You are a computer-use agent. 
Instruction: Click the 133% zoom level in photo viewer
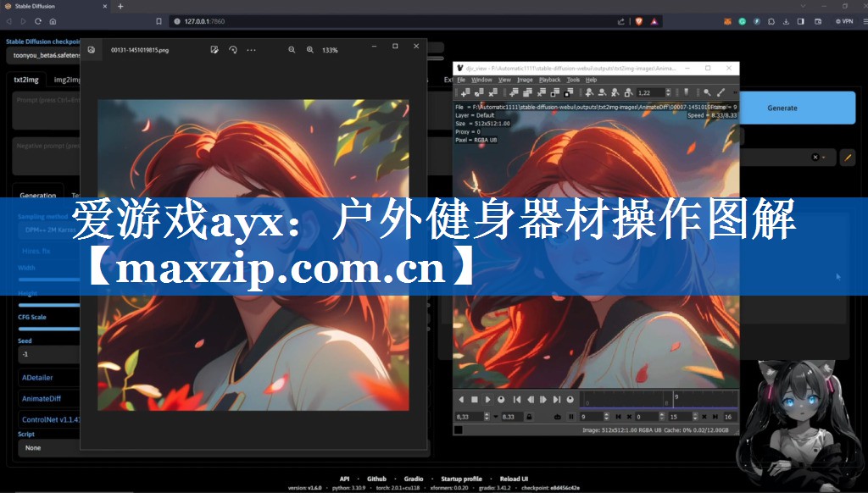[x=330, y=50]
